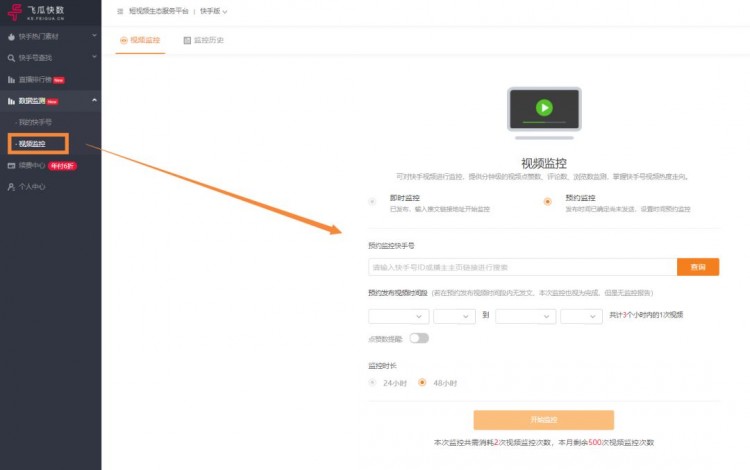Image resolution: width=750 pixels, height=470 pixels.
Task: Open the start date dropdown
Action: (398, 316)
